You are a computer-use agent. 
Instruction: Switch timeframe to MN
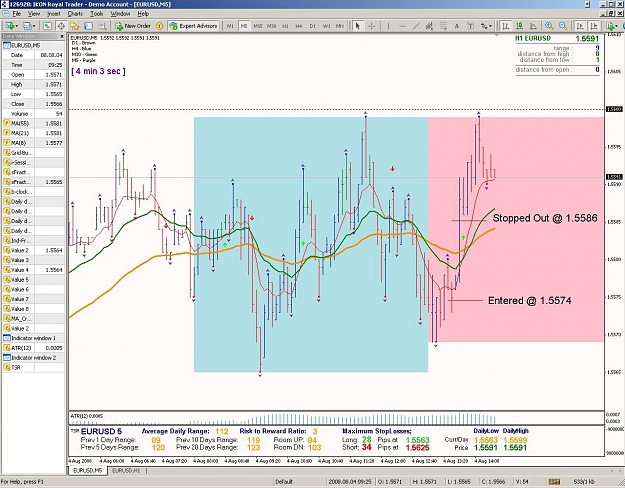pos(340,26)
